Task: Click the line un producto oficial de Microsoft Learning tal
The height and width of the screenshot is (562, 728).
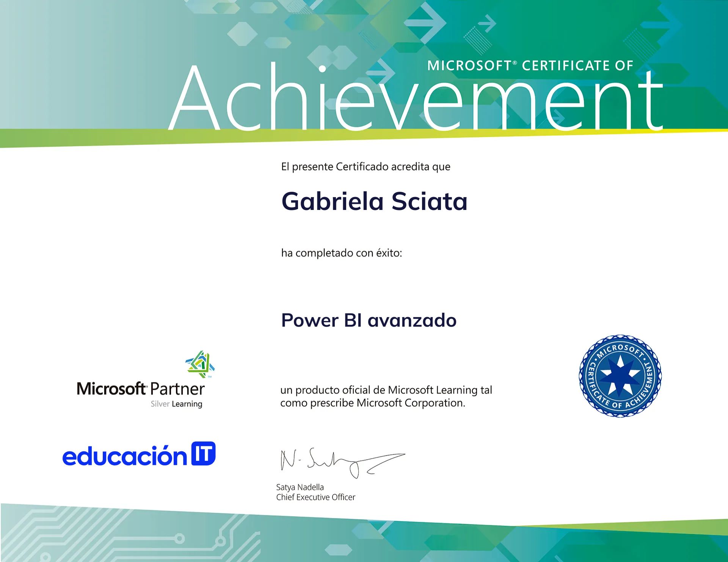Action: pyautogui.click(x=386, y=390)
